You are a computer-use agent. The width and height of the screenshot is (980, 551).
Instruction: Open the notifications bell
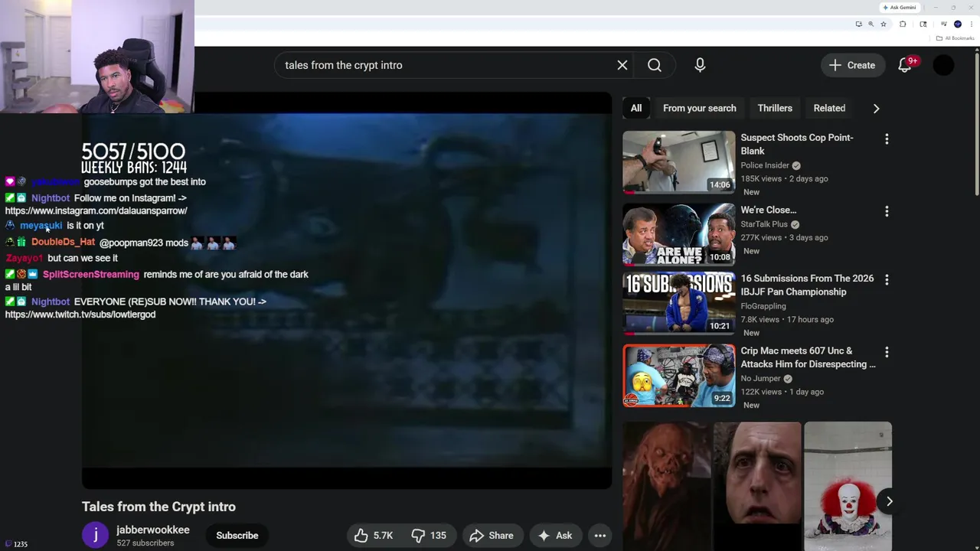(x=905, y=65)
